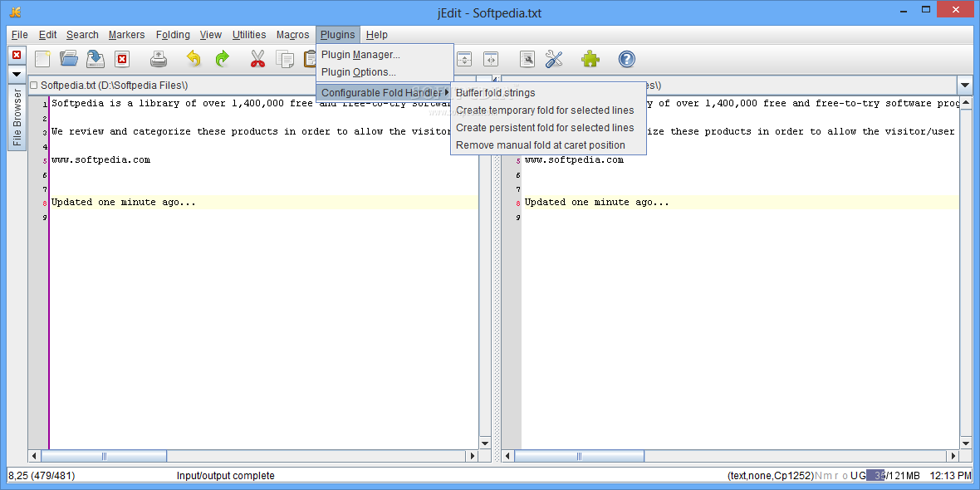
Task: Split view vertically icon
Action: (491, 59)
